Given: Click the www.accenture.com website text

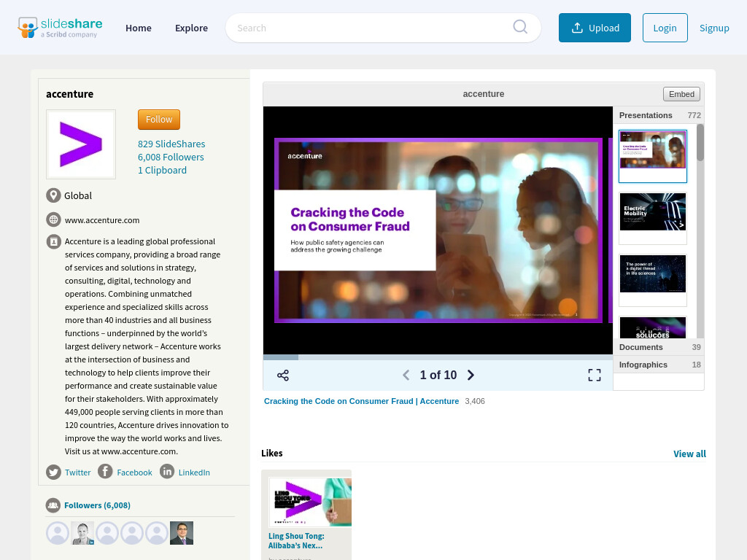Looking at the screenshot, I should pyautogui.click(x=102, y=220).
